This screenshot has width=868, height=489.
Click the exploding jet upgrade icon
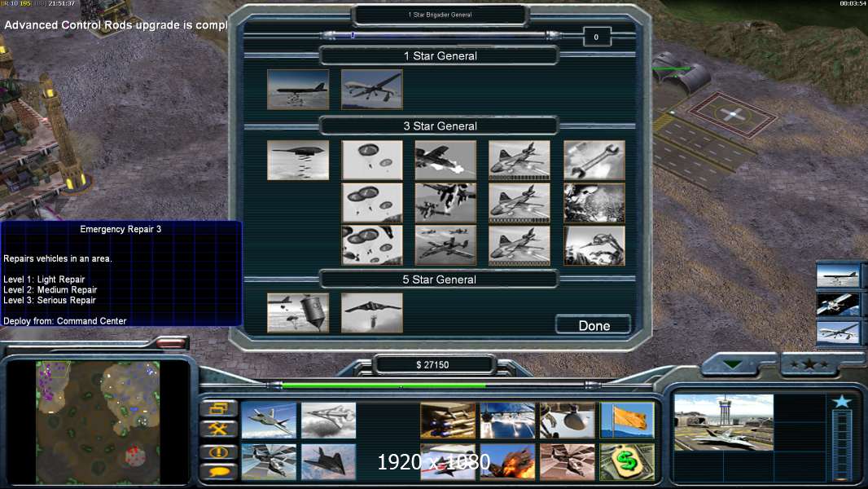pos(507,461)
